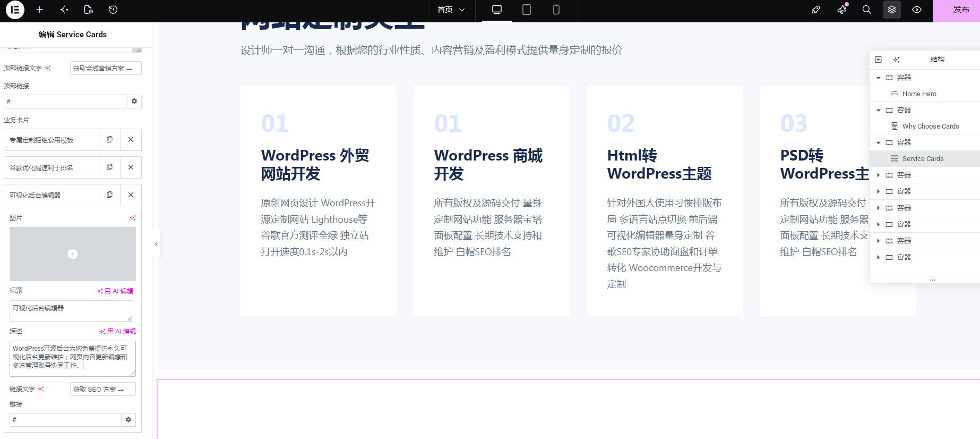Select Service Cards in Structure tree
This screenshot has height=439, width=980.
tap(923, 159)
